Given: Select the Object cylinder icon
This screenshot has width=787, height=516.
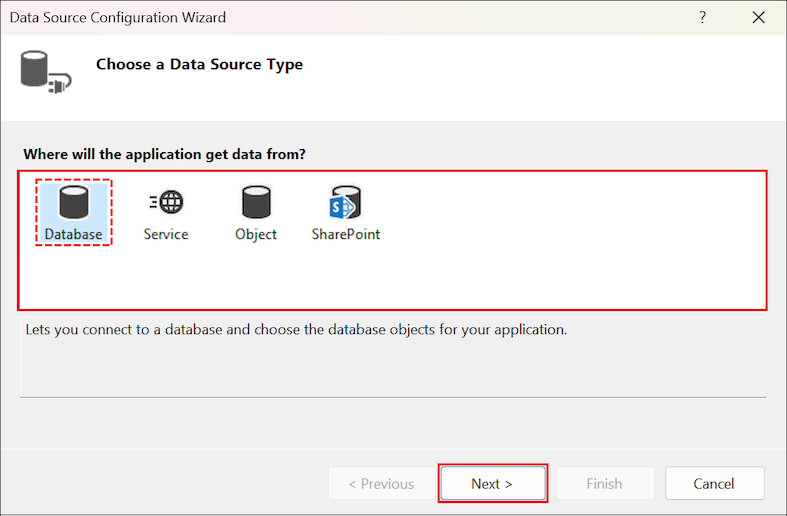Looking at the screenshot, I should pyautogui.click(x=256, y=203).
